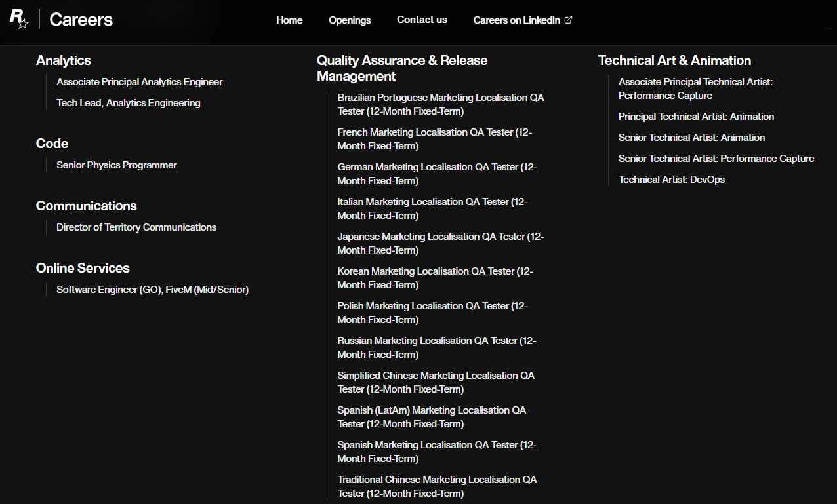Open Polish Marketing Localisation QA Tester job
The height and width of the screenshot is (504, 837).
(x=433, y=313)
